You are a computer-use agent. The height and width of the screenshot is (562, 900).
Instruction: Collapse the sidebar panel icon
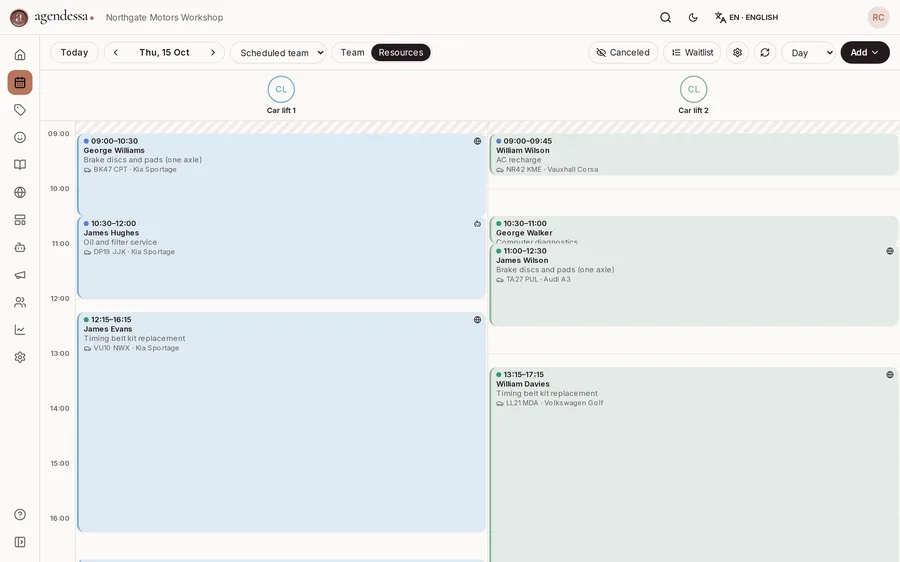click(x=20, y=542)
